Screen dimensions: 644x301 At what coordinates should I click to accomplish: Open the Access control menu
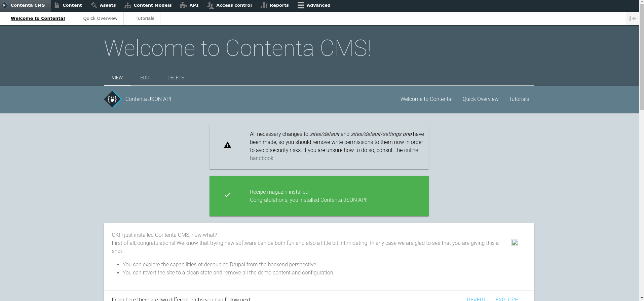coord(230,5)
